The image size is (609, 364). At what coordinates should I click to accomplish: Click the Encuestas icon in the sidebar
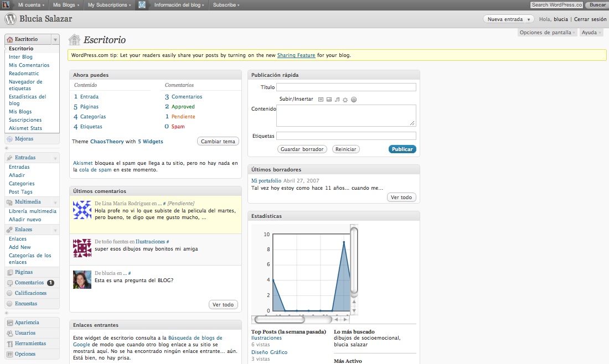tap(10, 304)
